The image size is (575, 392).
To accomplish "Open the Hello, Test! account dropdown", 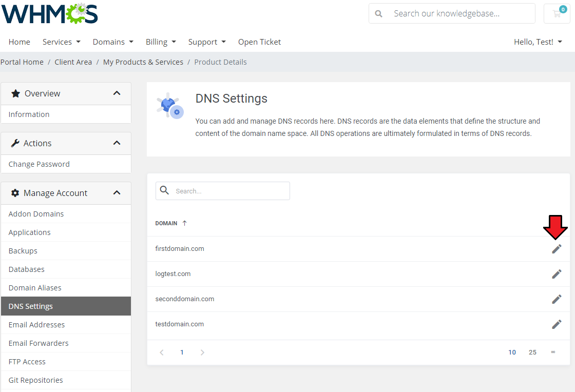I will (538, 42).
